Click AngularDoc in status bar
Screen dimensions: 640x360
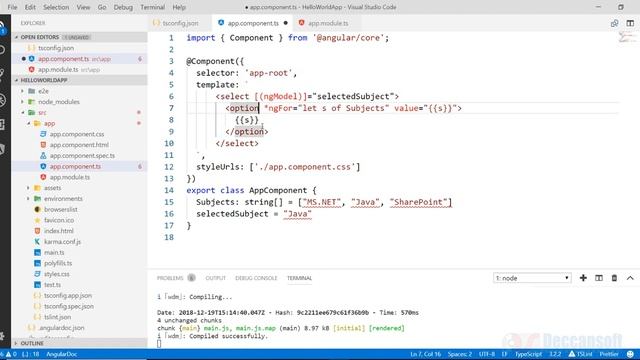(x=62, y=354)
